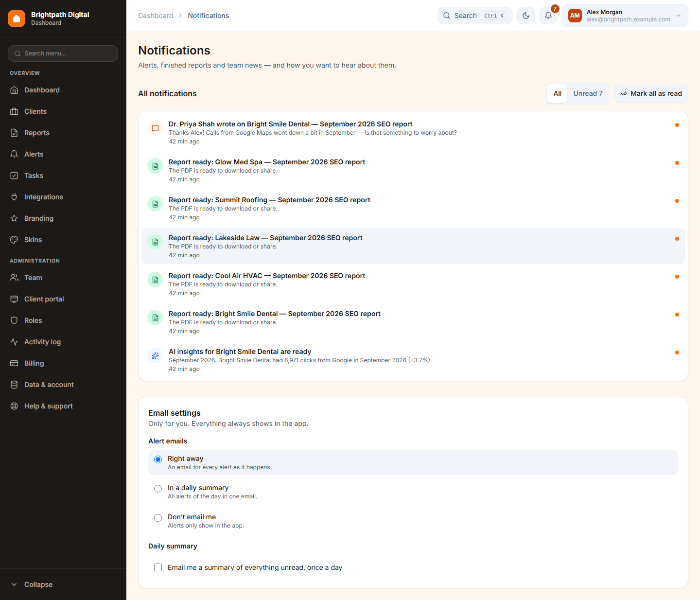This screenshot has width=700, height=600.
Task: Open Report ready: Cool Air HVAC title
Action: 267,276
